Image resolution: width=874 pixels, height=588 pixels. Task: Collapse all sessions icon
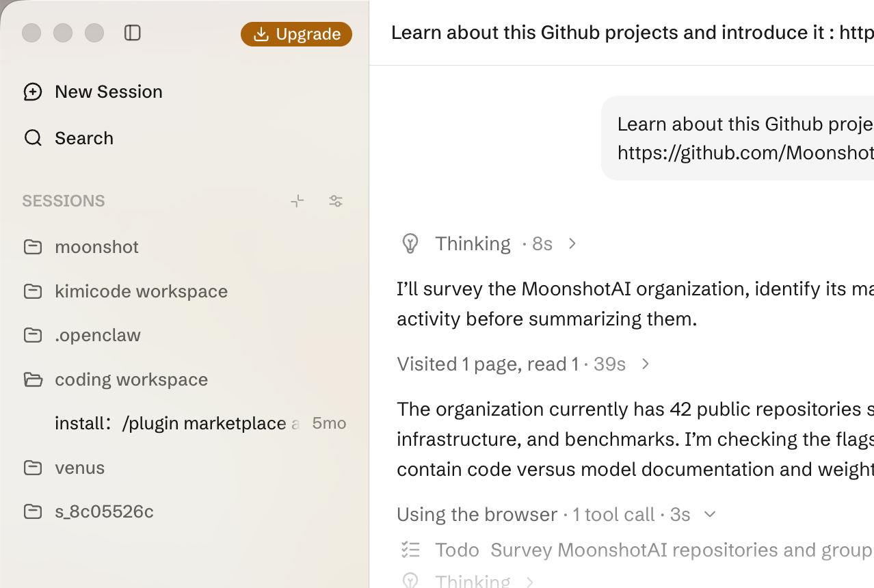(x=297, y=201)
